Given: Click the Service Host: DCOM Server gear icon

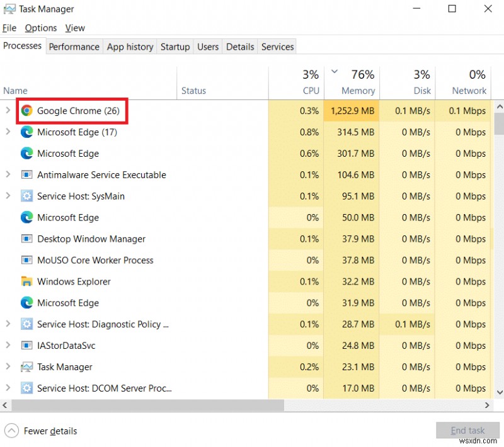Looking at the screenshot, I should coord(26,388).
